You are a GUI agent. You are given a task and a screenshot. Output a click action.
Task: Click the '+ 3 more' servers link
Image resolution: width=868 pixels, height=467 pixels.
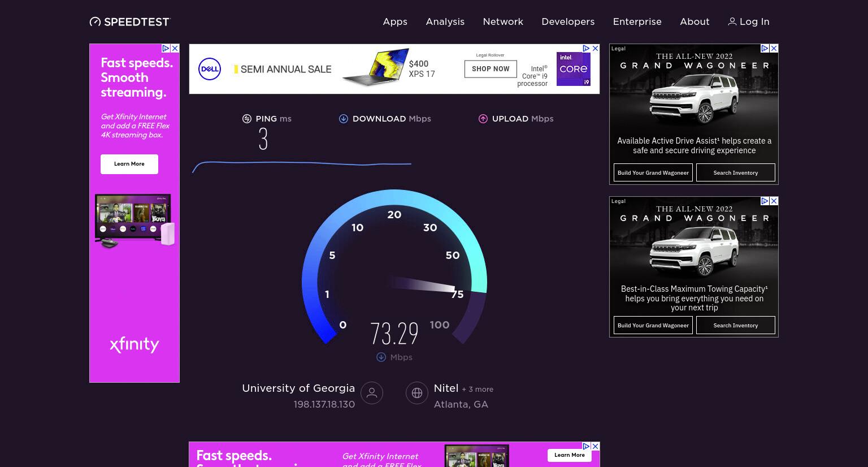478,390
